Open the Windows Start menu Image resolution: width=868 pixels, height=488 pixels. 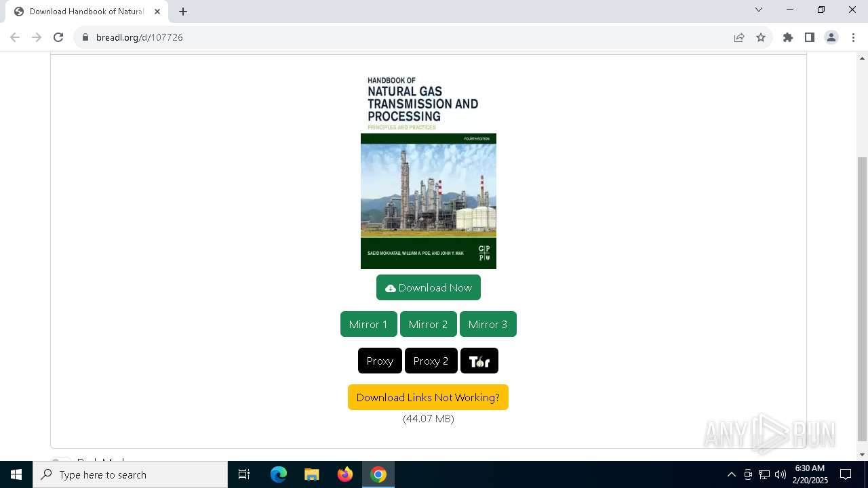16,474
